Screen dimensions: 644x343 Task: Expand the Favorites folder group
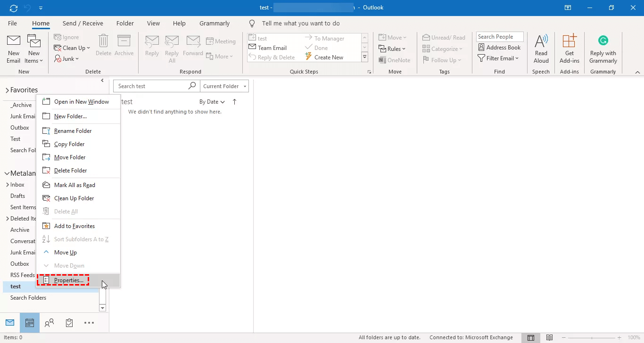click(7, 90)
